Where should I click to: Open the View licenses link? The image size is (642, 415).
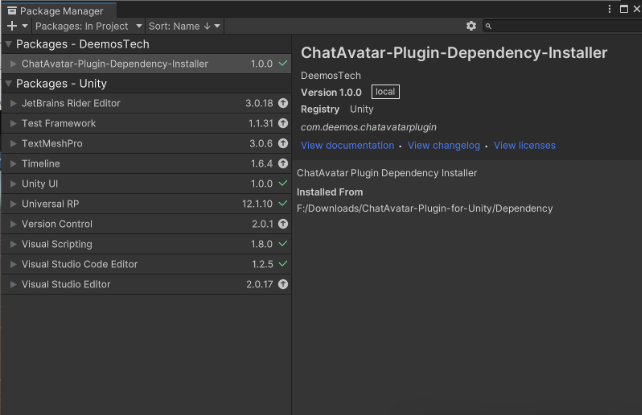pos(524,145)
